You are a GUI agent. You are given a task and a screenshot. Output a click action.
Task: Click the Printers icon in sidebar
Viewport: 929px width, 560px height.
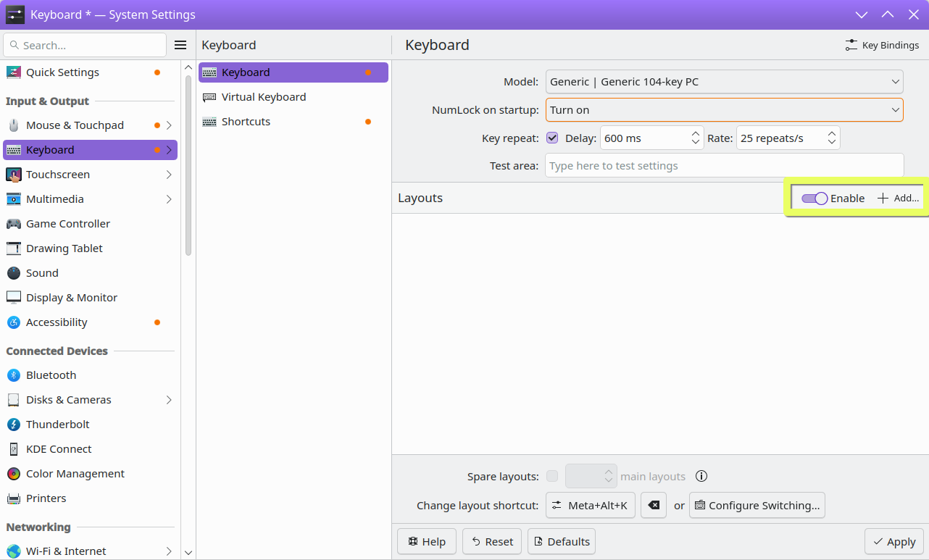coord(14,498)
